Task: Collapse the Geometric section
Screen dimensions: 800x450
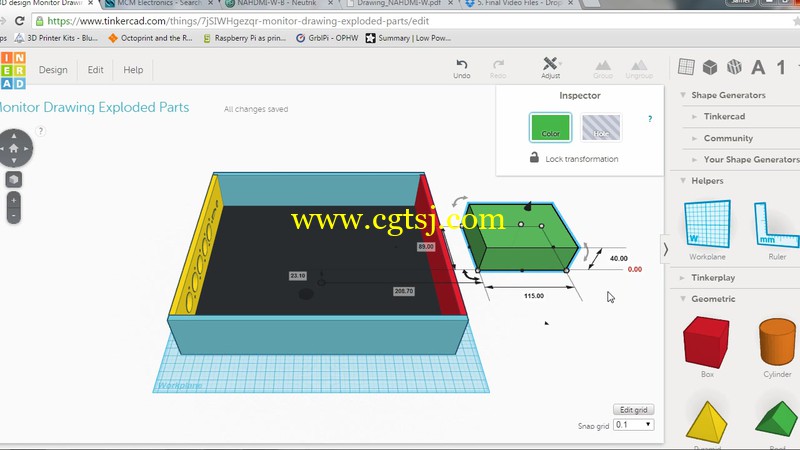Action: [683, 298]
